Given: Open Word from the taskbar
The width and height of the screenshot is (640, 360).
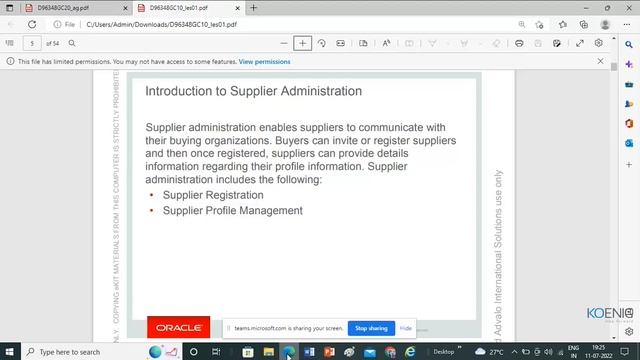Looking at the screenshot, I should click(309, 351).
